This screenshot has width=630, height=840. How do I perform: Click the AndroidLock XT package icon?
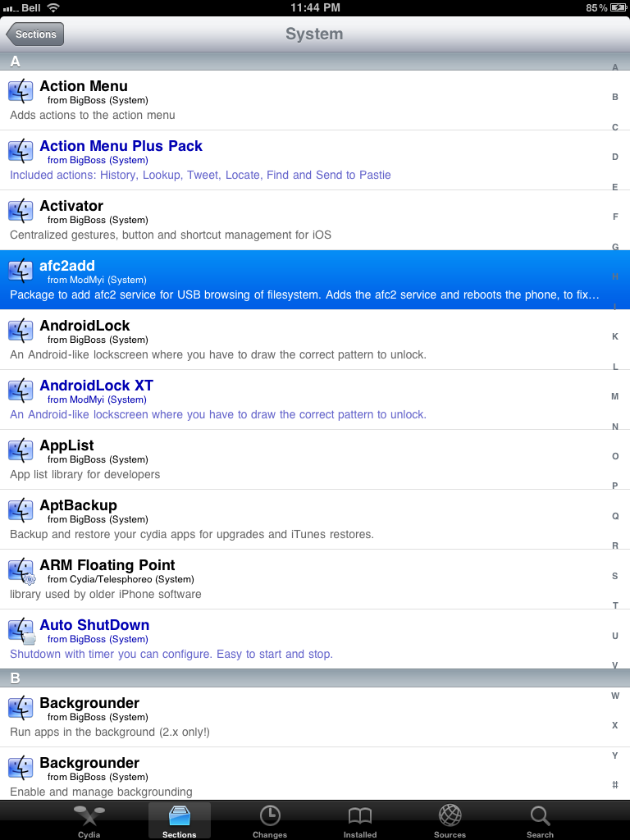(x=21, y=391)
